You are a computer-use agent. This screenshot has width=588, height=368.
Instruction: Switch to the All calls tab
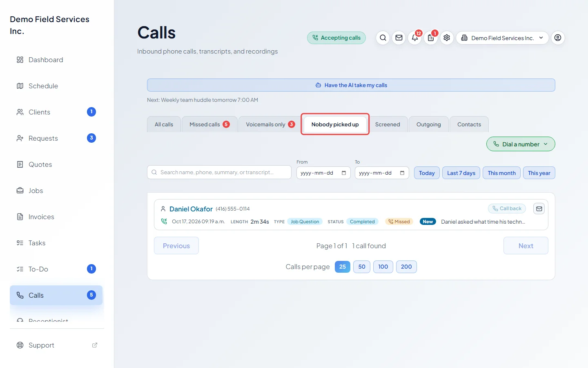point(164,124)
